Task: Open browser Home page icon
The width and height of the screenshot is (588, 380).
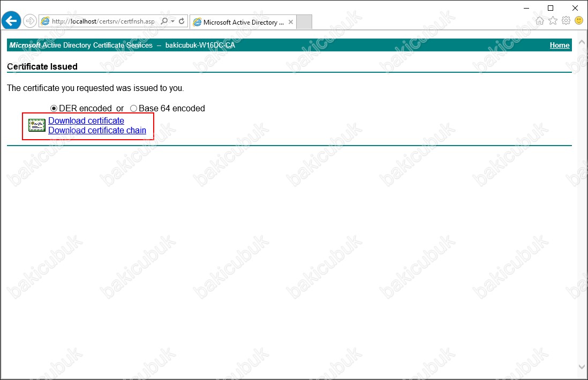Action: tap(540, 21)
